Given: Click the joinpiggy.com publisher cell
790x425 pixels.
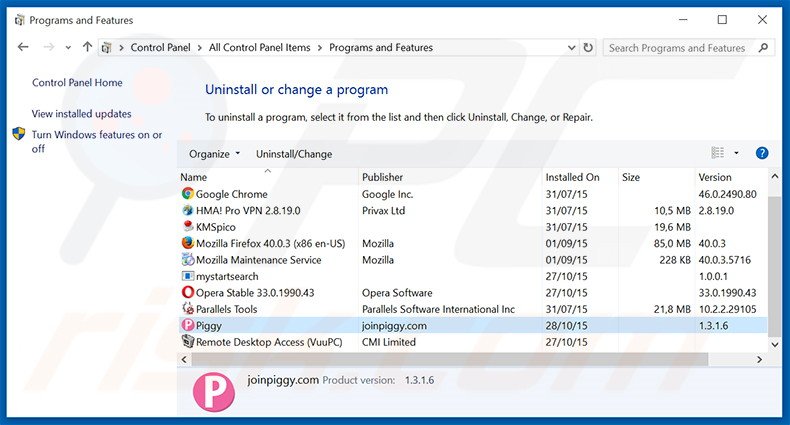Looking at the screenshot, I should click(x=394, y=325).
